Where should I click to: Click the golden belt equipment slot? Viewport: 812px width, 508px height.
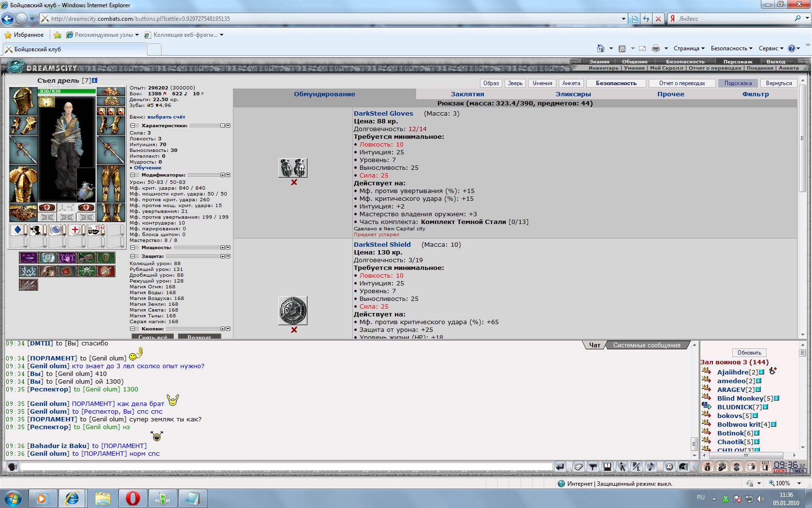[23, 212]
